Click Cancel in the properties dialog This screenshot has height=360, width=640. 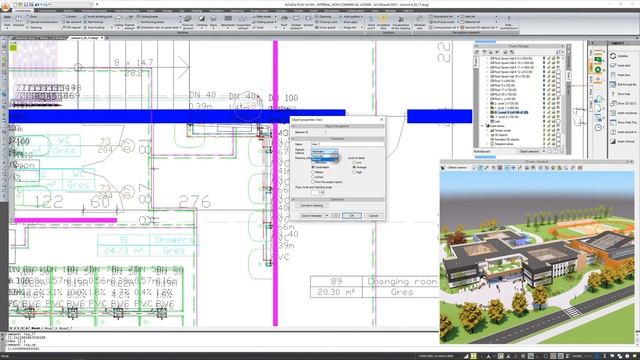click(x=373, y=216)
